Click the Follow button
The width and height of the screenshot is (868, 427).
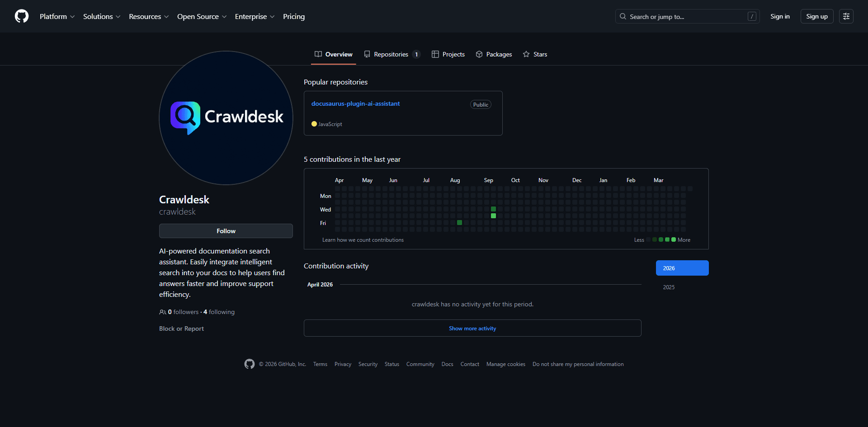pos(226,230)
